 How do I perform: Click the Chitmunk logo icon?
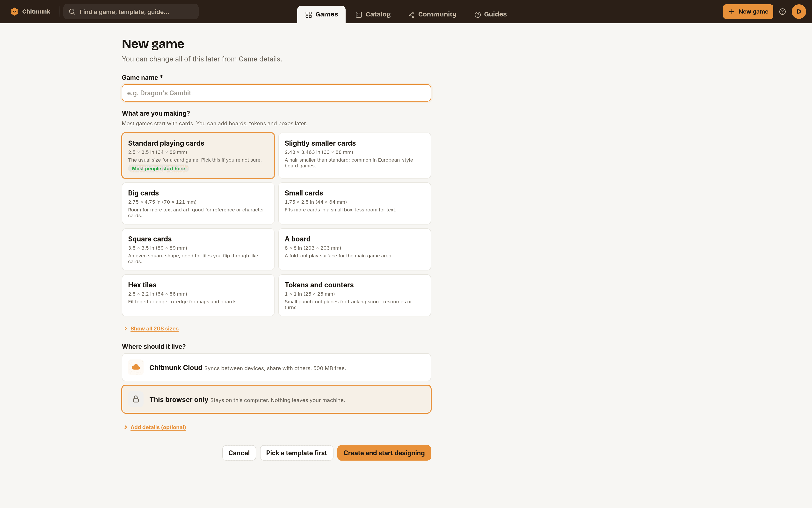14,12
